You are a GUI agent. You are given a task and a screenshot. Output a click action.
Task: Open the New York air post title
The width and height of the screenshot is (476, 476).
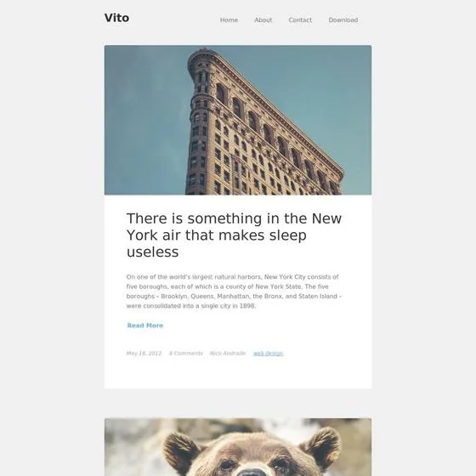pos(234,235)
